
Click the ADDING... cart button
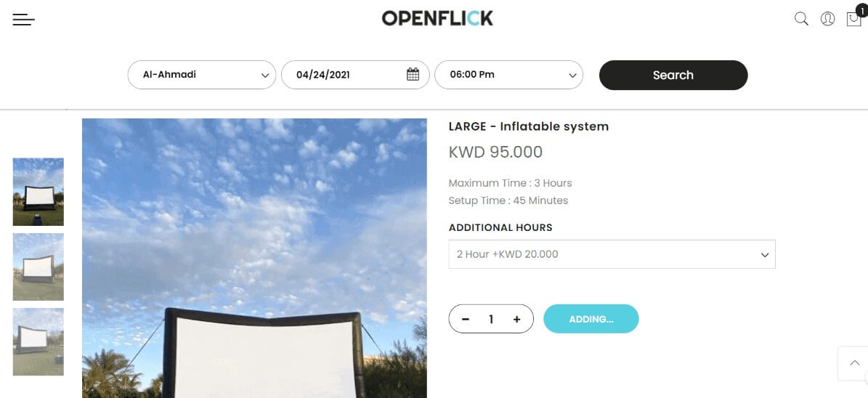tap(591, 319)
